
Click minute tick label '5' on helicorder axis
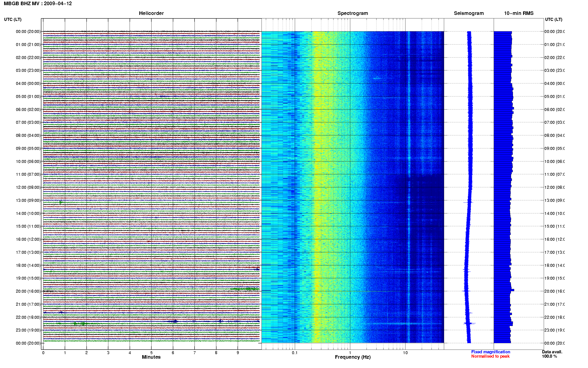pos(151,353)
